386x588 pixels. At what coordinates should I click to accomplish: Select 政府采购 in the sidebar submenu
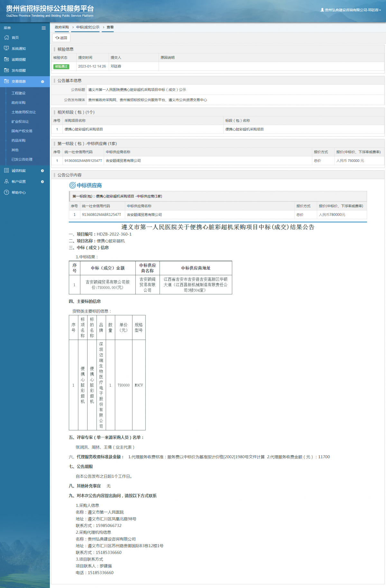point(18,102)
